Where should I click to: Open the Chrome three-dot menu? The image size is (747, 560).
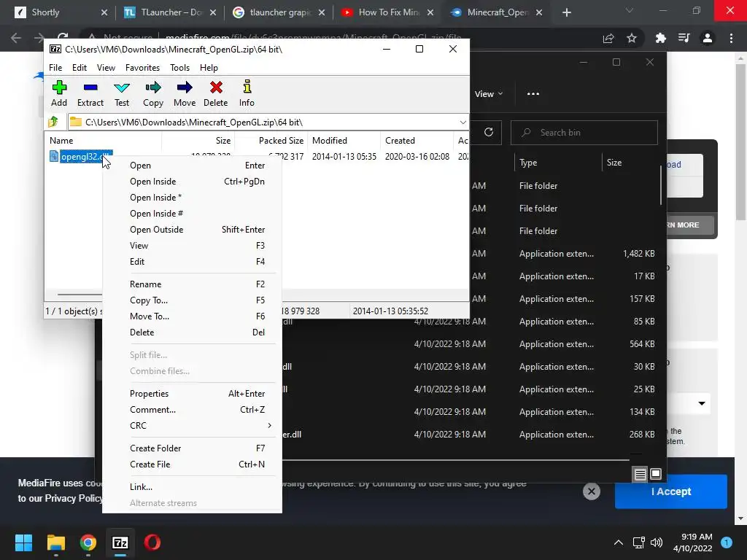tap(731, 38)
